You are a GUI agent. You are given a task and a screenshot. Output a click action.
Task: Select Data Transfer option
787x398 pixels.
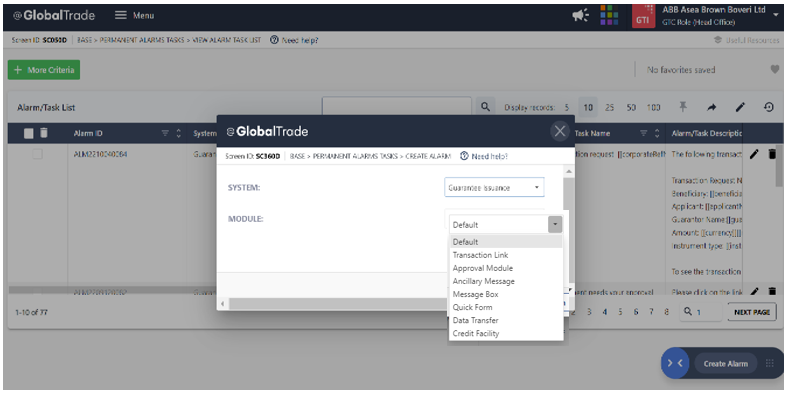505,320
